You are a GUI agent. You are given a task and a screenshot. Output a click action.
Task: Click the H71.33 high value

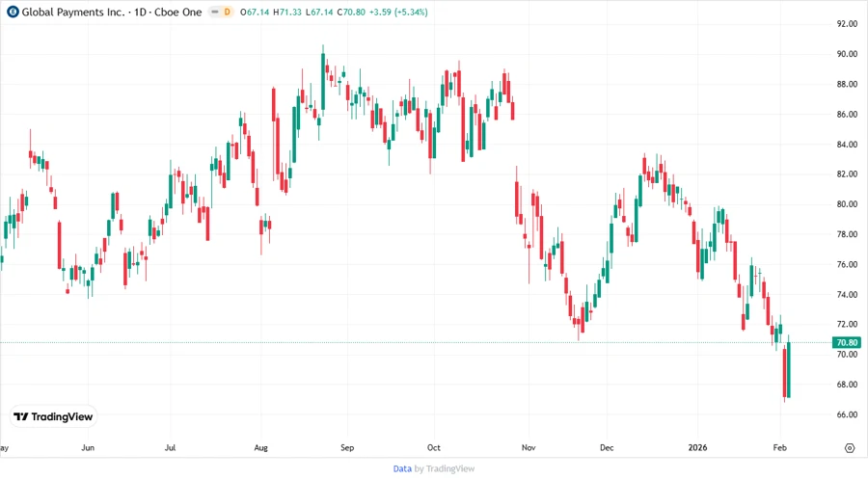pyautogui.click(x=287, y=12)
